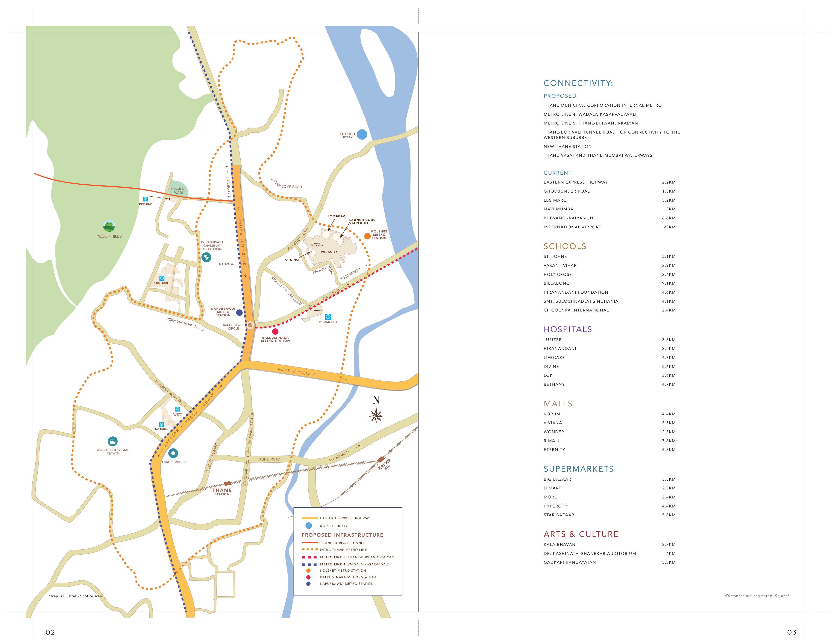Click the compass rose north indicator
Image resolution: width=837 pixels, height=644 pixels.
point(376,415)
